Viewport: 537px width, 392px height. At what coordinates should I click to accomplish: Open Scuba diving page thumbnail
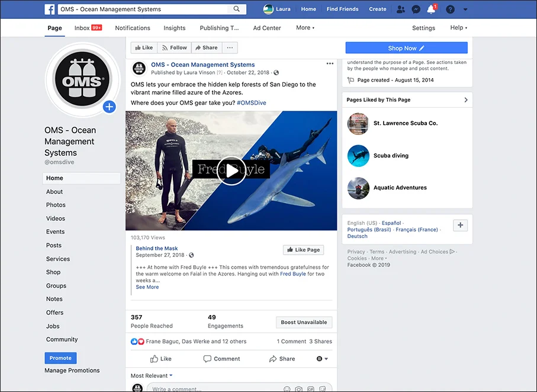[358, 156]
